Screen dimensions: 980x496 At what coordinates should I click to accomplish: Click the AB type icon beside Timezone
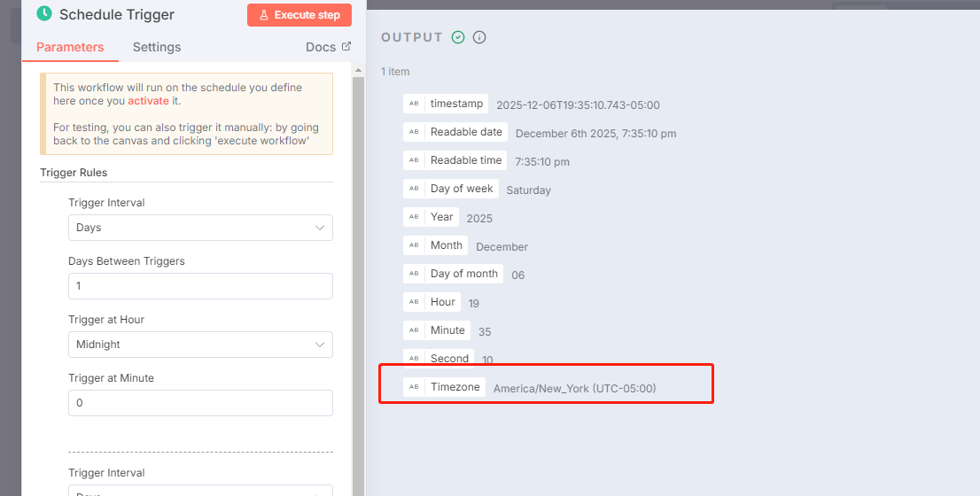pos(414,387)
